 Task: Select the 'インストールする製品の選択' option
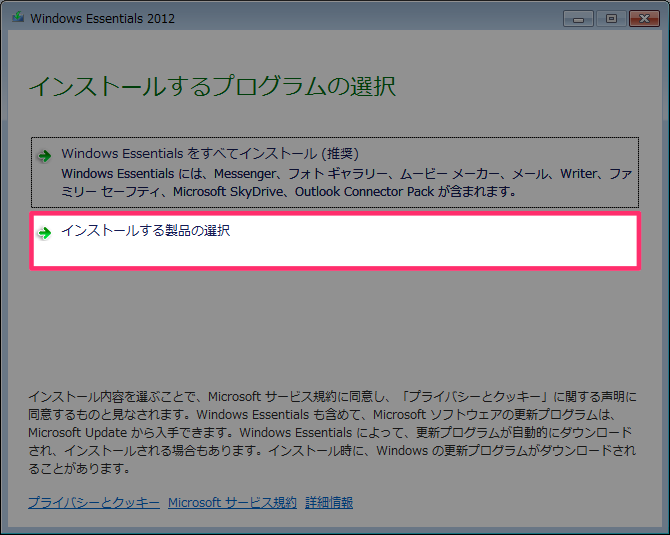point(335,241)
